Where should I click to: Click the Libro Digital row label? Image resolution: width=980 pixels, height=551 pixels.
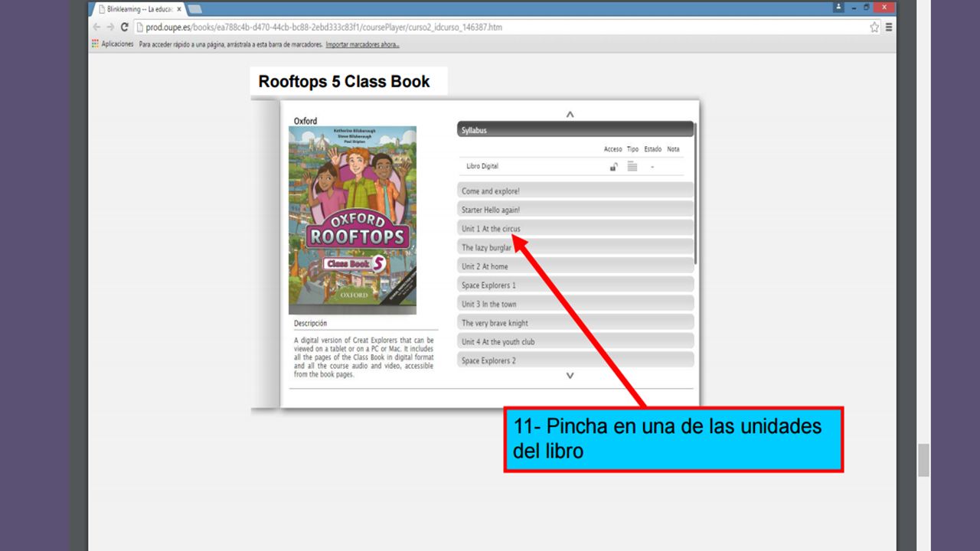click(x=482, y=166)
